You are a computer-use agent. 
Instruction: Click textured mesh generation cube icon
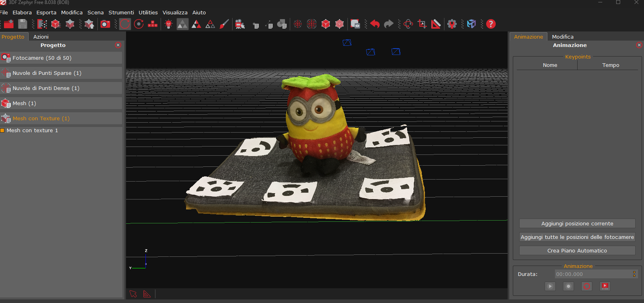click(x=70, y=24)
